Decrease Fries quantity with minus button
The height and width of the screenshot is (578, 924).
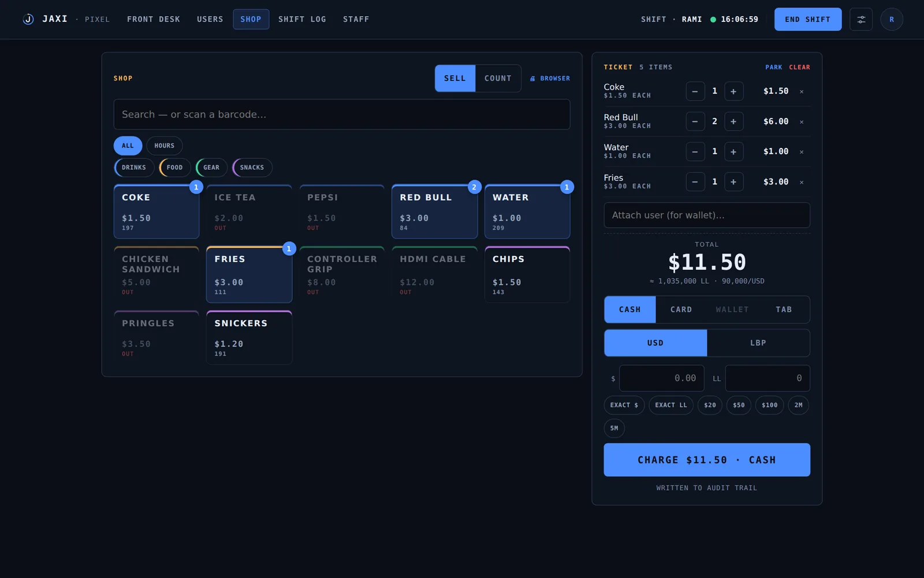[695, 181]
